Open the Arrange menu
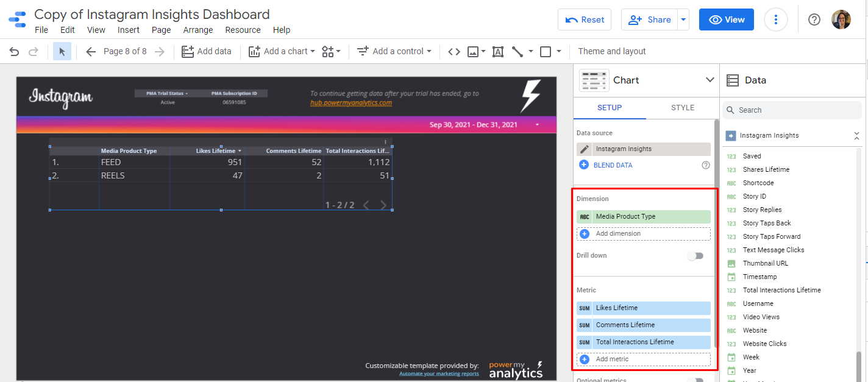Screen dimensions: 868x382 pyautogui.click(x=198, y=30)
